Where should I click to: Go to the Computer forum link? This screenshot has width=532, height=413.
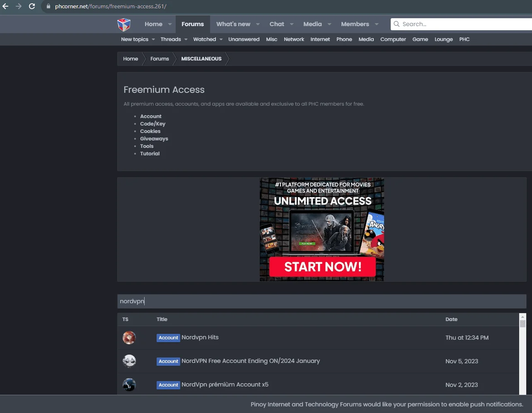pos(393,39)
